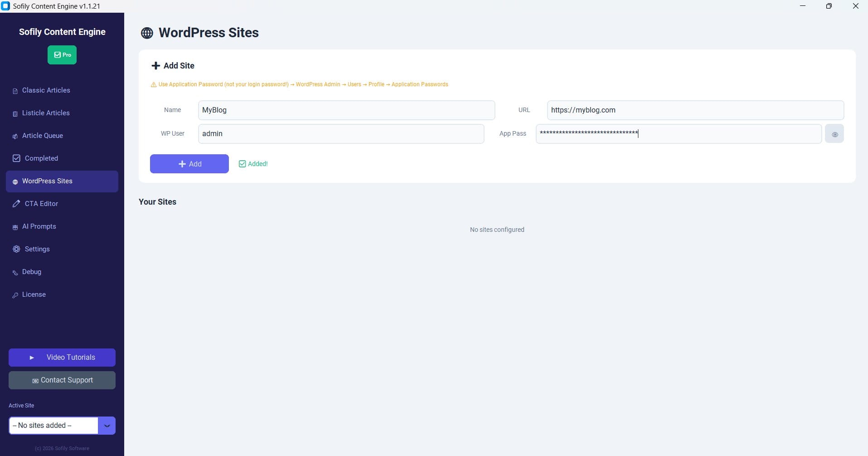This screenshot has width=868, height=456.
Task: Open the License page
Action: pyautogui.click(x=62, y=294)
